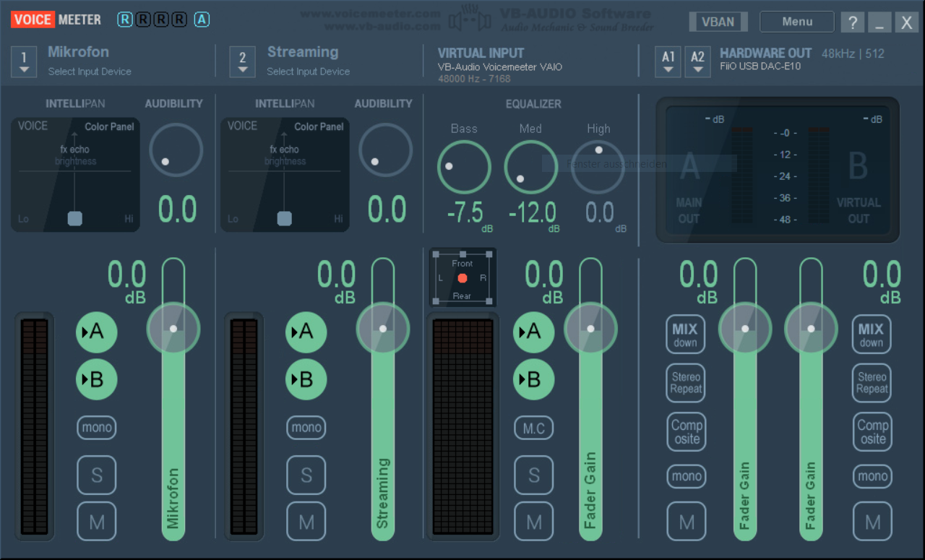Toggle mono on the Streaming strip
This screenshot has height=560, width=925.
(306, 428)
